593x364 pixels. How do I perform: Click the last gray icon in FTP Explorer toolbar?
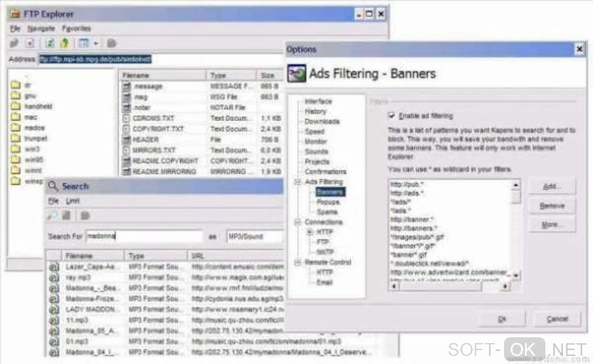(x=112, y=43)
